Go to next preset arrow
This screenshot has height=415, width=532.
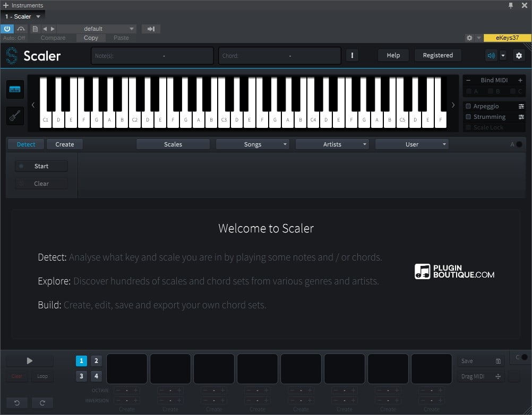(x=53, y=29)
